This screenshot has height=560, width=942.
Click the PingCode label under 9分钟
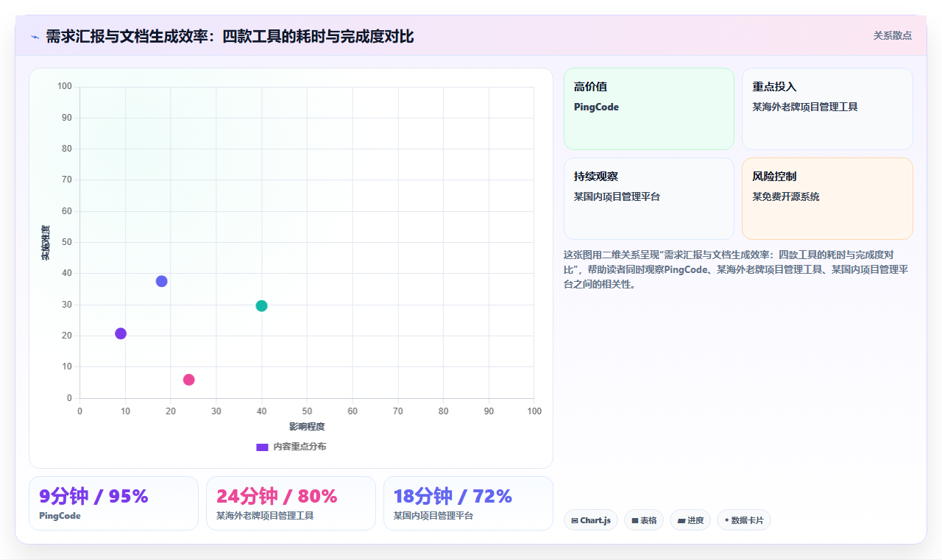point(60,516)
